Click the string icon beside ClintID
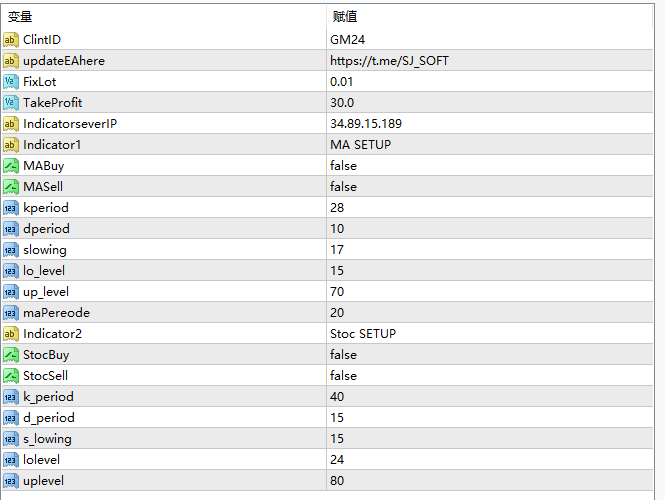 pyautogui.click(x=11, y=40)
